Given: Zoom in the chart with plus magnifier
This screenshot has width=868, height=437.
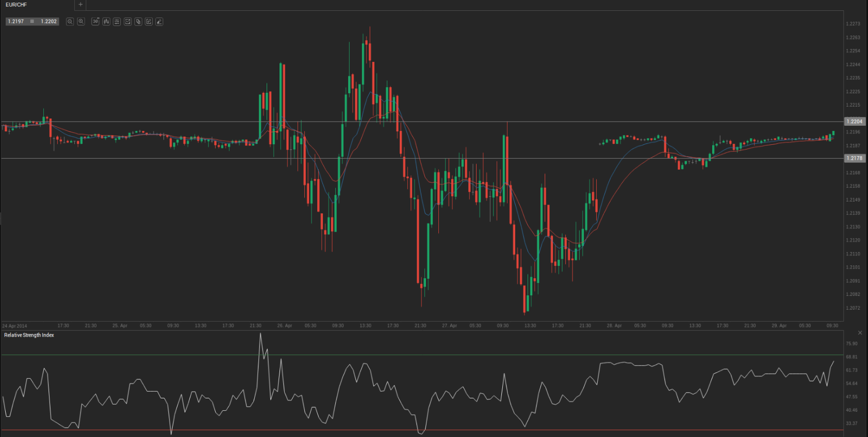Looking at the screenshot, I should pos(81,22).
